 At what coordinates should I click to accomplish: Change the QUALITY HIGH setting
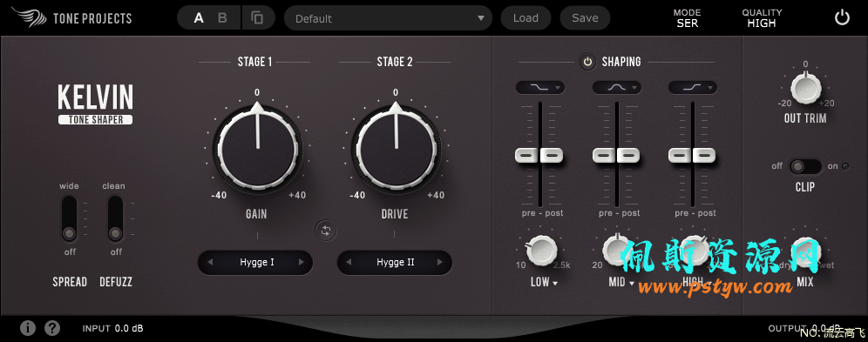click(x=762, y=18)
